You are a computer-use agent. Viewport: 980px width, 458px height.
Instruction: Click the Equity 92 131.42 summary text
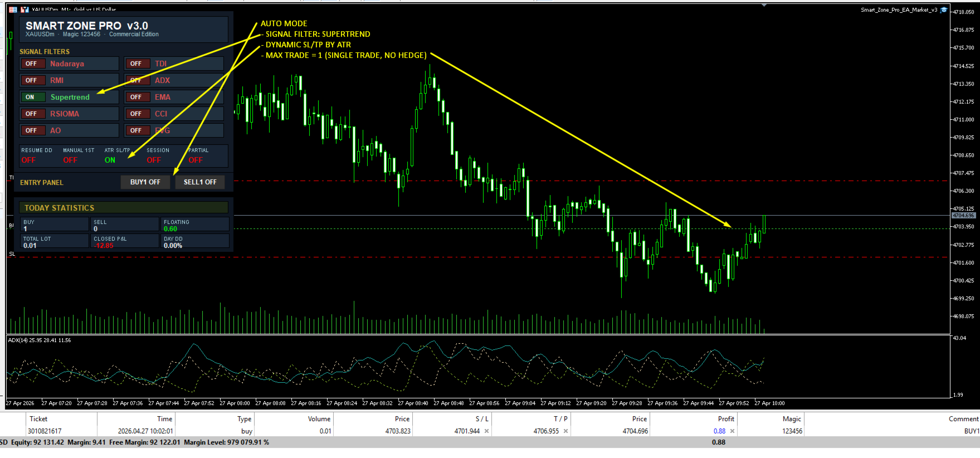click(37, 442)
